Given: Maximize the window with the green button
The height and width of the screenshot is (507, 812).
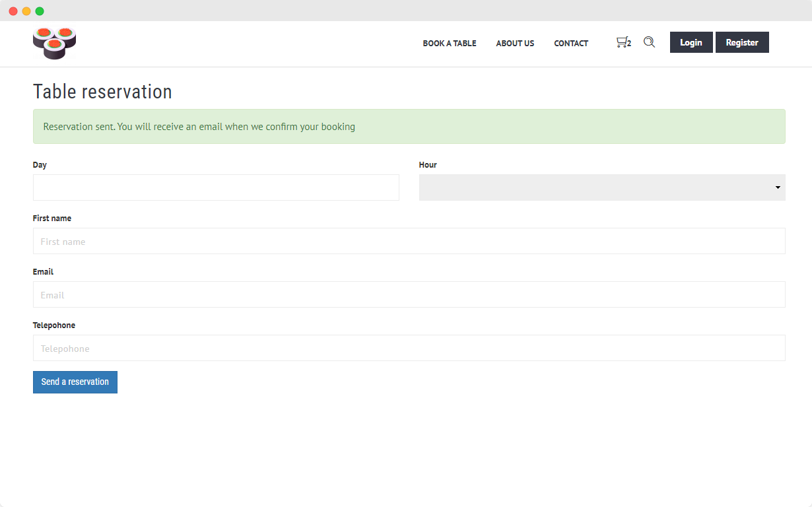Looking at the screenshot, I should (40, 11).
